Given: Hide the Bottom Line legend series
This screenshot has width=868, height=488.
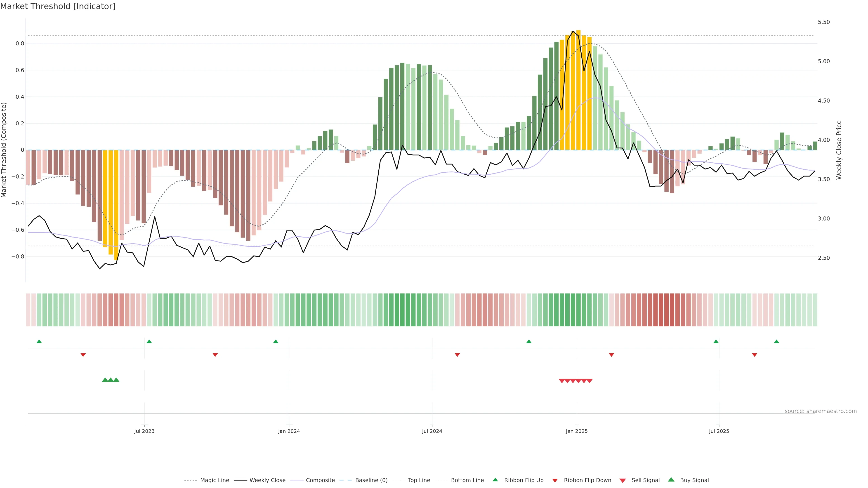Looking at the screenshot, I should [x=467, y=480].
